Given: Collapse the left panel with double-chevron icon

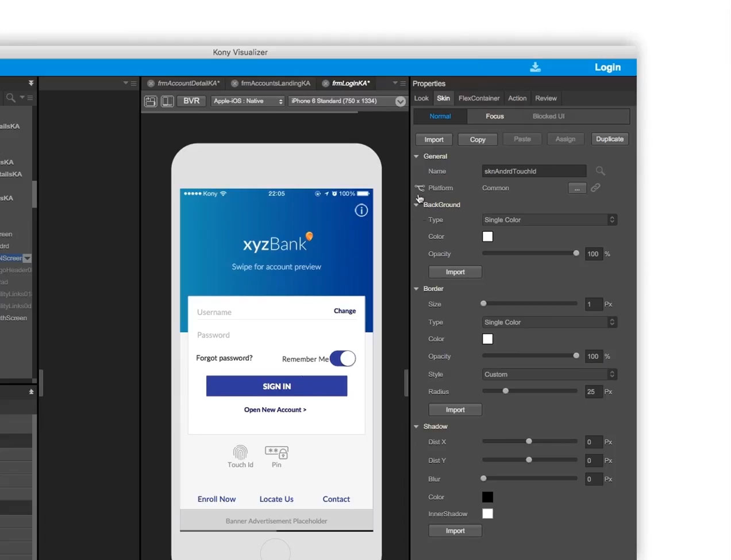Looking at the screenshot, I should click(31, 83).
